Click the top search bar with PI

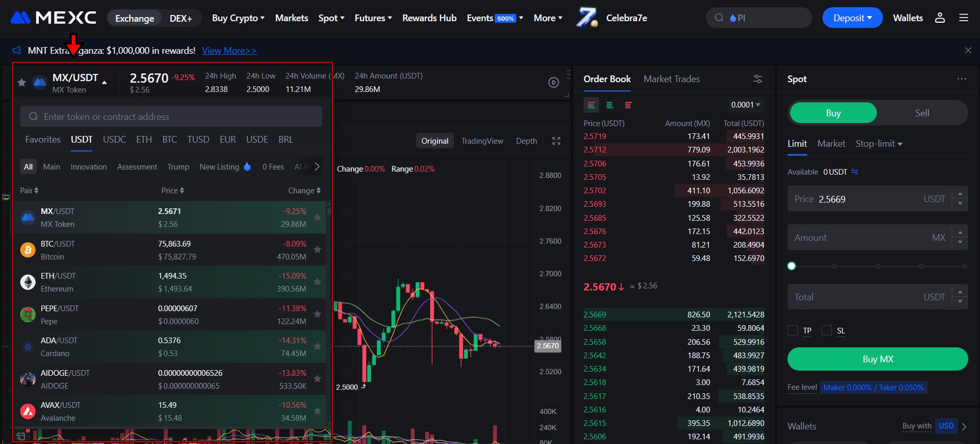coord(758,18)
